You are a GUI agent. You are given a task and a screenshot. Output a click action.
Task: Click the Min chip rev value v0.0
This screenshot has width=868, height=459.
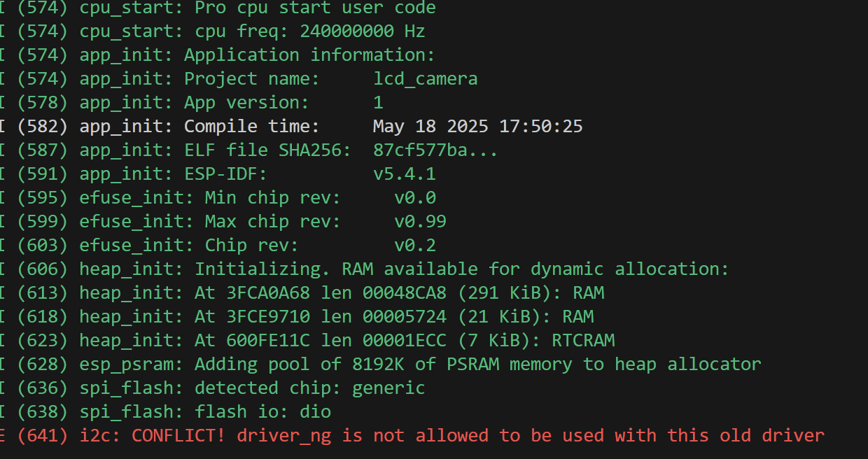pos(414,198)
